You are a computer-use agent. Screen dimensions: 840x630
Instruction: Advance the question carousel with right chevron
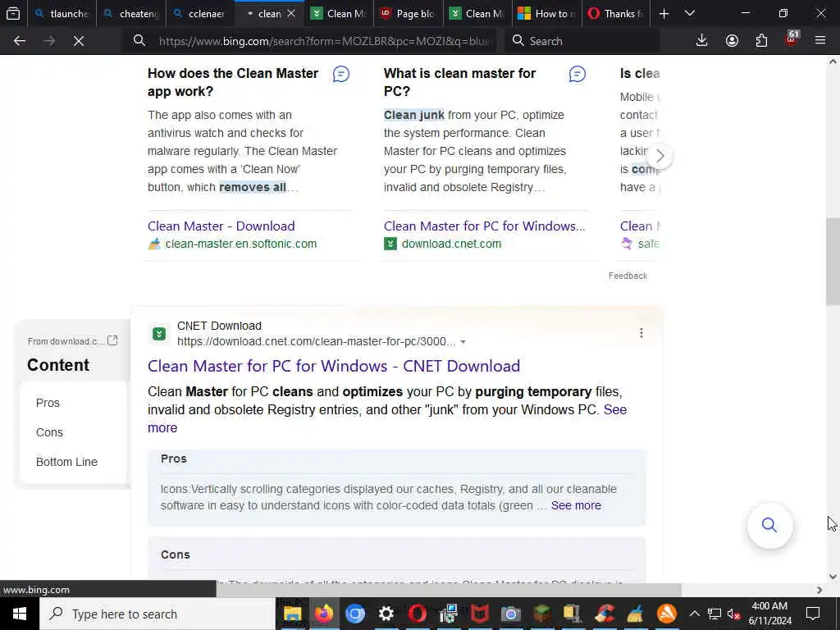coord(660,156)
